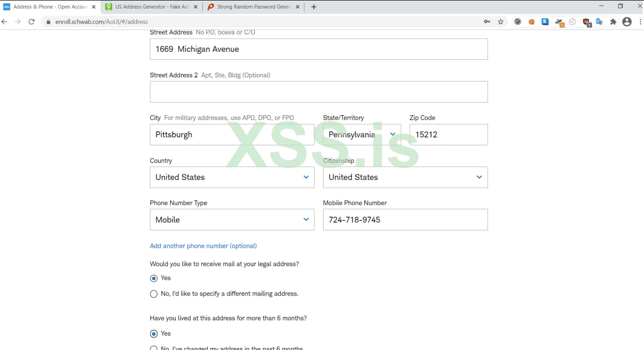The width and height of the screenshot is (644, 350).
Task: Click the browser address bar URL
Action: click(101, 22)
